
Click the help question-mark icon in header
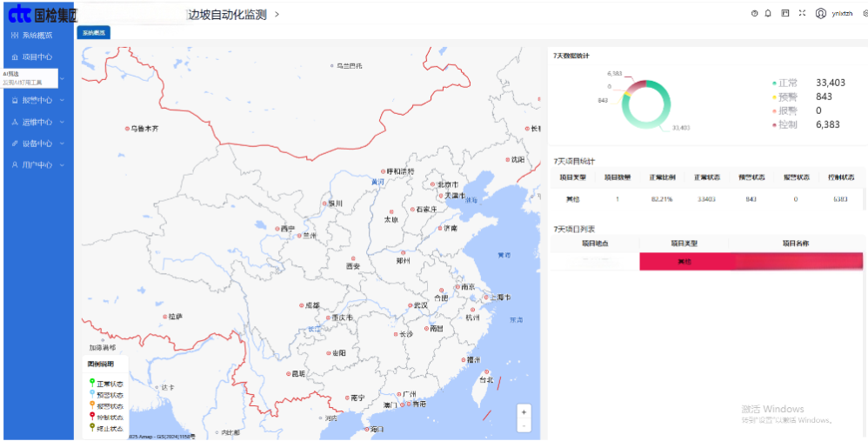point(754,13)
